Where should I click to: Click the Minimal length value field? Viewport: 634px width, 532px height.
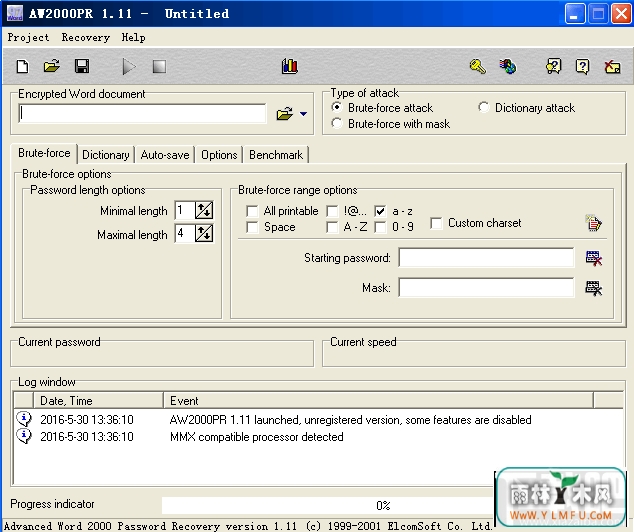[184, 210]
